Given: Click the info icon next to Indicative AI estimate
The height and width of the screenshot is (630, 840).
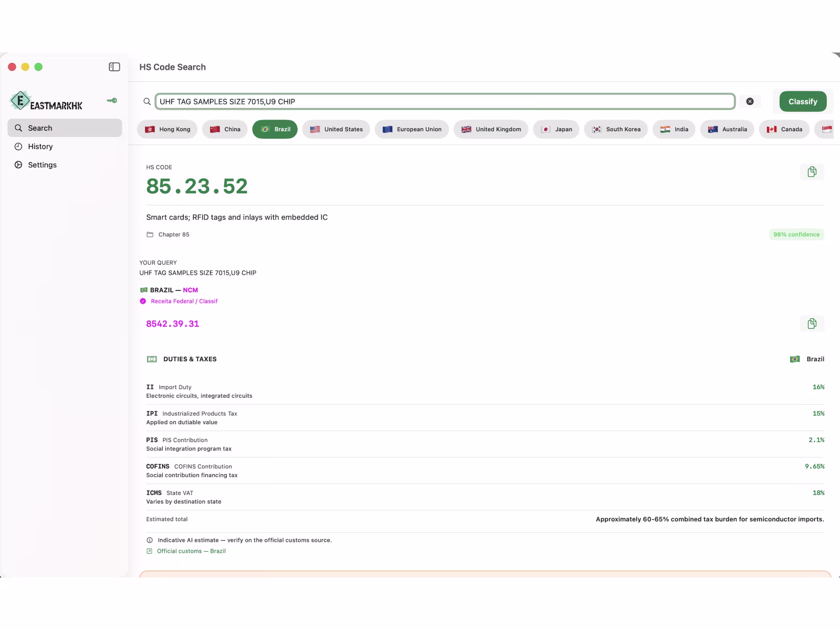Looking at the screenshot, I should (x=150, y=540).
